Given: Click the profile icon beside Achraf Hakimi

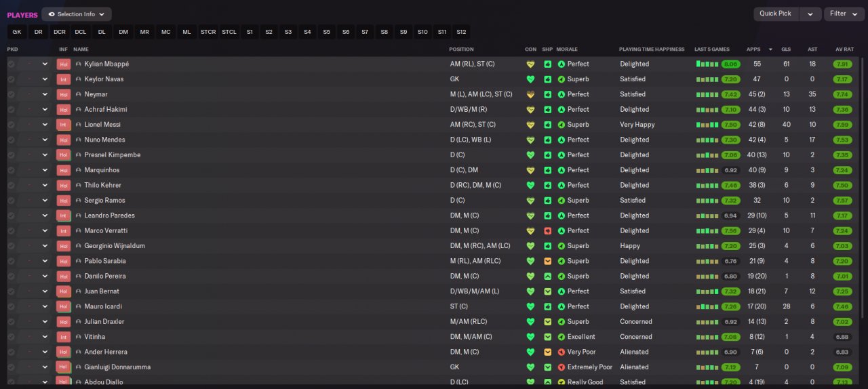Looking at the screenshot, I should click(79, 110).
